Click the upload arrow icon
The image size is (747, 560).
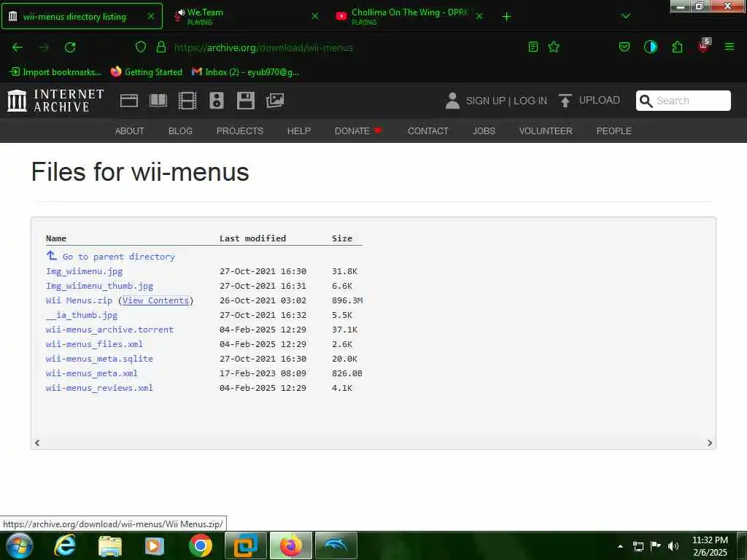point(565,101)
